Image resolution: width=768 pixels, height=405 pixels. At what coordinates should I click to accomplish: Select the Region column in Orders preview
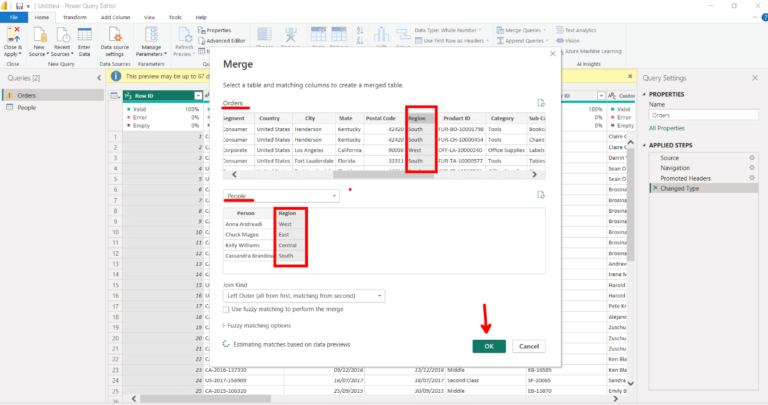pyautogui.click(x=421, y=118)
